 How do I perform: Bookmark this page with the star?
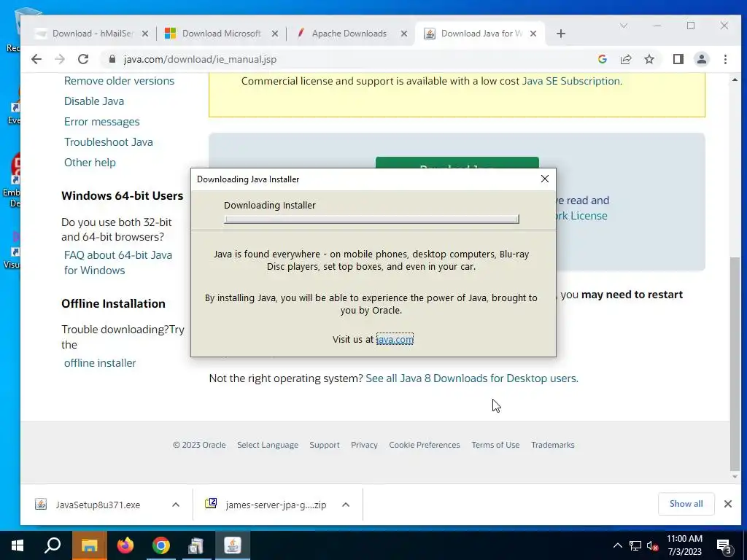[x=649, y=59]
